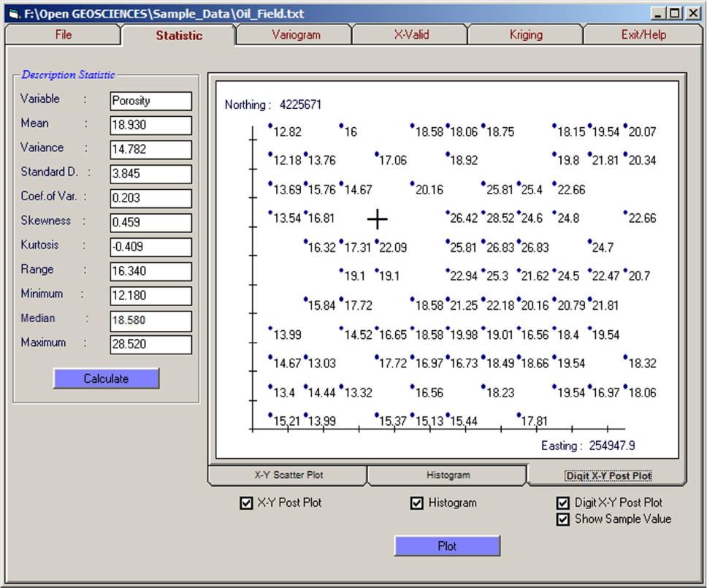The image size is (707, 588).
Task: Click the sample point labeled 28.52
Action: [x=500, y=218]
